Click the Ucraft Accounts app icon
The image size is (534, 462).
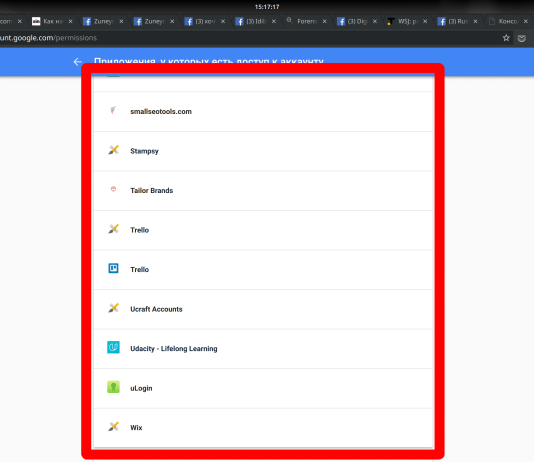click(x=113, y=308)
